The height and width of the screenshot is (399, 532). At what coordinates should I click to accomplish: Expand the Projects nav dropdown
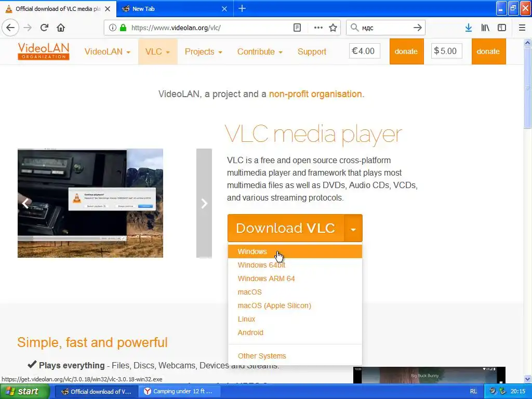(203, 51)
